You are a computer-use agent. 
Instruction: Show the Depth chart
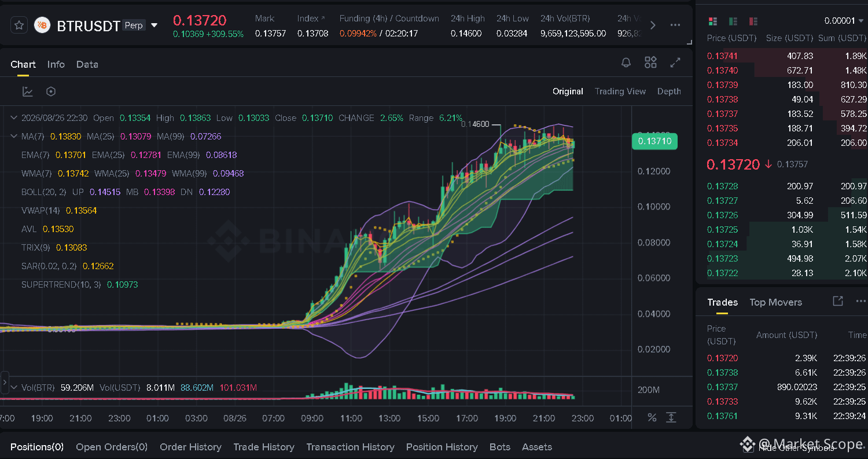tap(669, 91)
